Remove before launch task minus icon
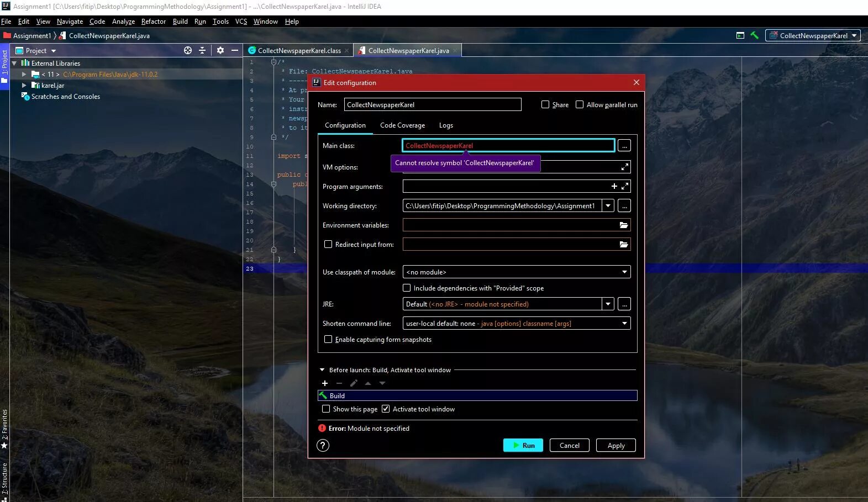The height and width of the screenshot is (502, 868). tap(339, 383)
